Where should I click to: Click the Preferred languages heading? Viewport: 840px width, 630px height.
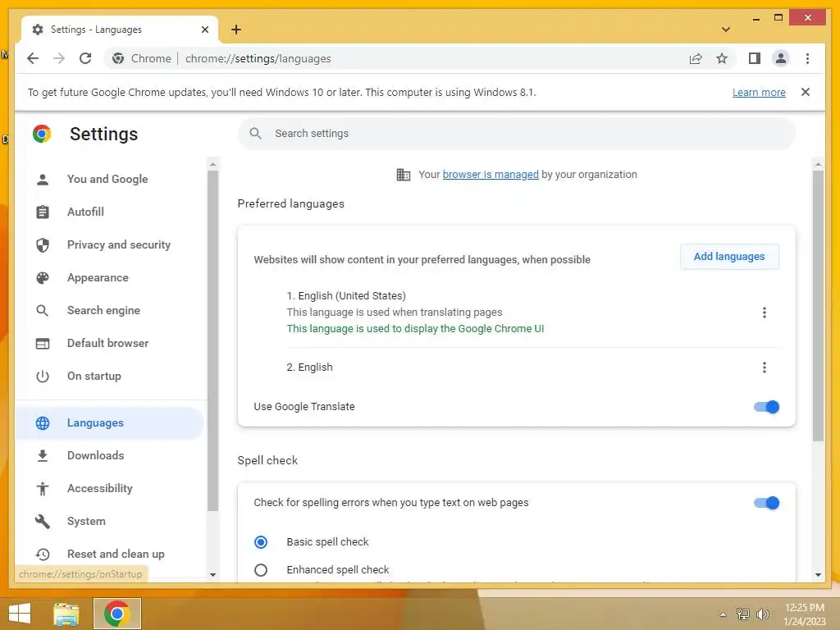[291, 204]
